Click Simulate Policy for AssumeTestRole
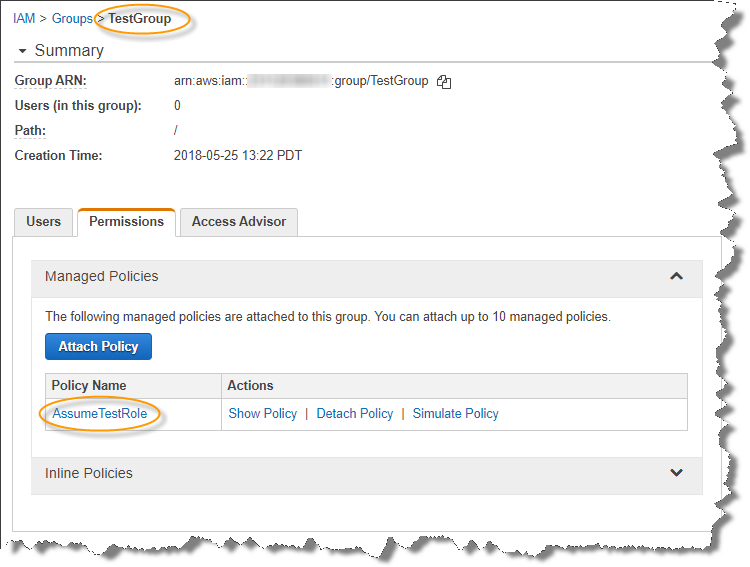Viewport: 750px width, 567px height. click(455, 413)
